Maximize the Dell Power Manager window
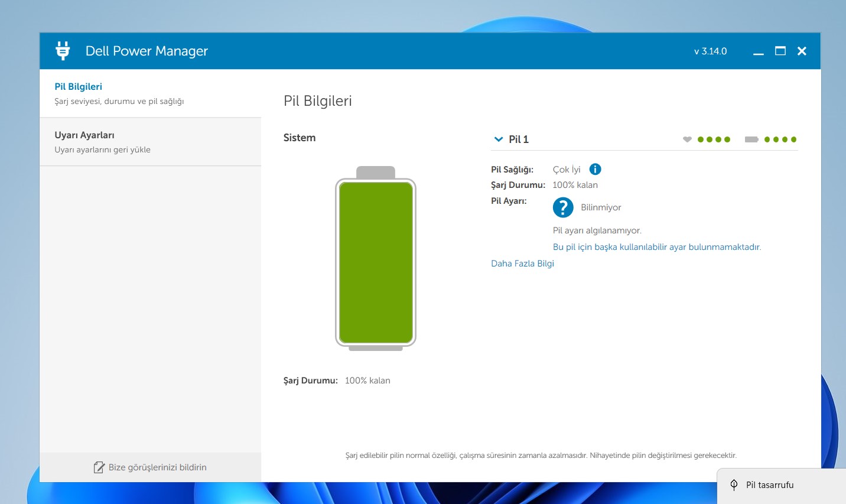Screen dimensions: 846x504 coord(780,51)
